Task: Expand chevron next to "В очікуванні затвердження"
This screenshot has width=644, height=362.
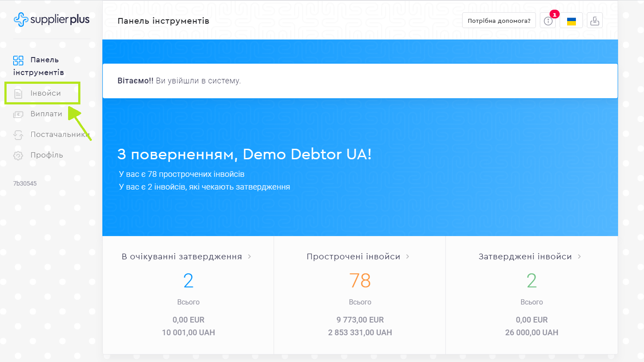Action: [x=250, y=257]
